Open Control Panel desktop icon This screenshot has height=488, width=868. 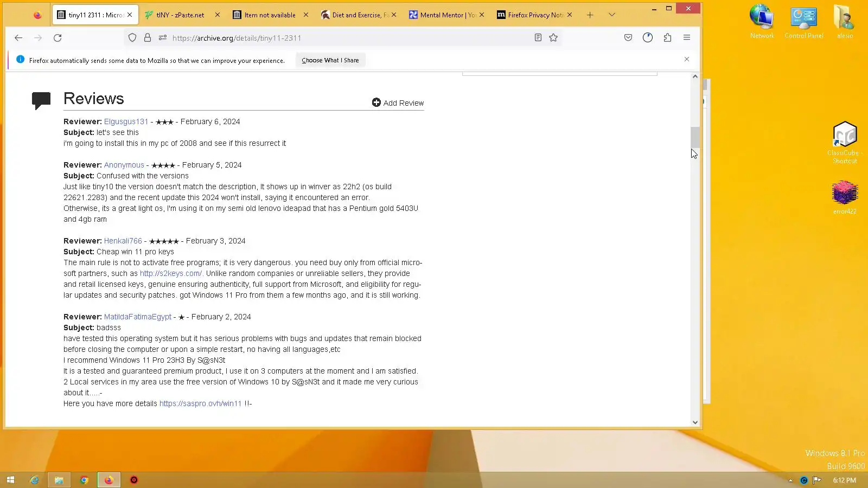coord(803,22)
